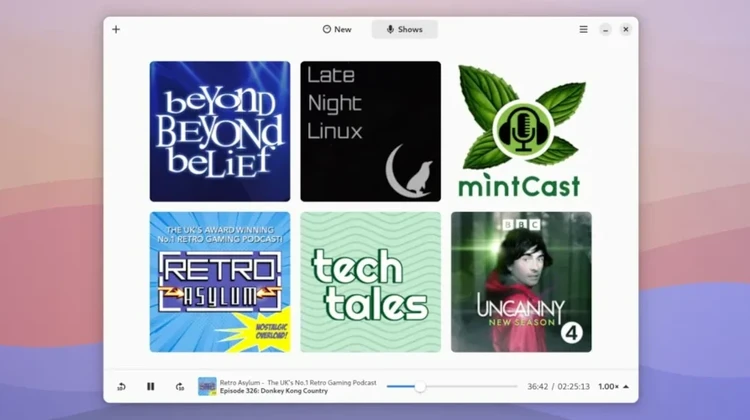Pause the playing episode
The image size is (750, 420).
click(x=151, y=387)
